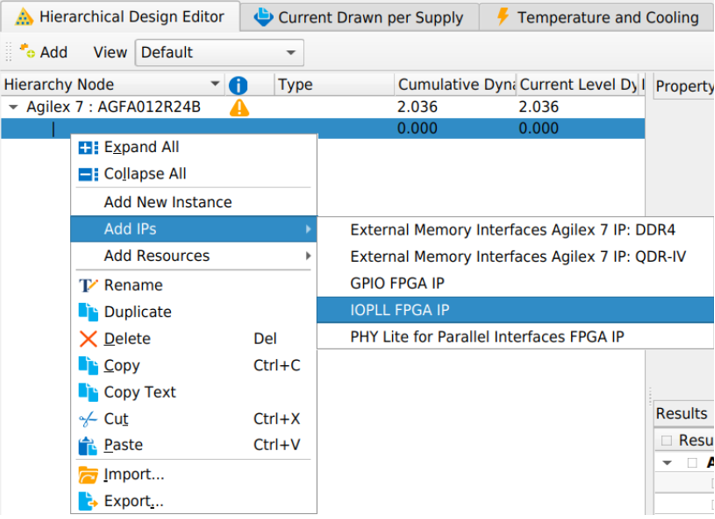The height and width of the screenshot is (519, 715).
Task: Click the Delete red X icon
Action: [88, 339]
